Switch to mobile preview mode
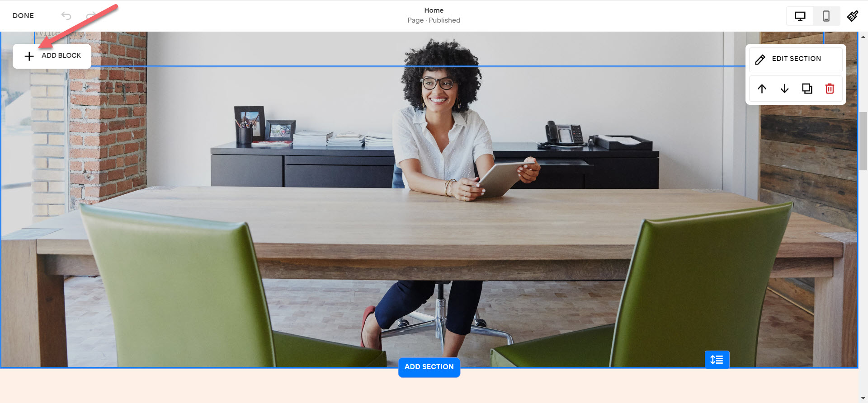The height and width of the screenshot is (403, 868). (x=826, y=16)
